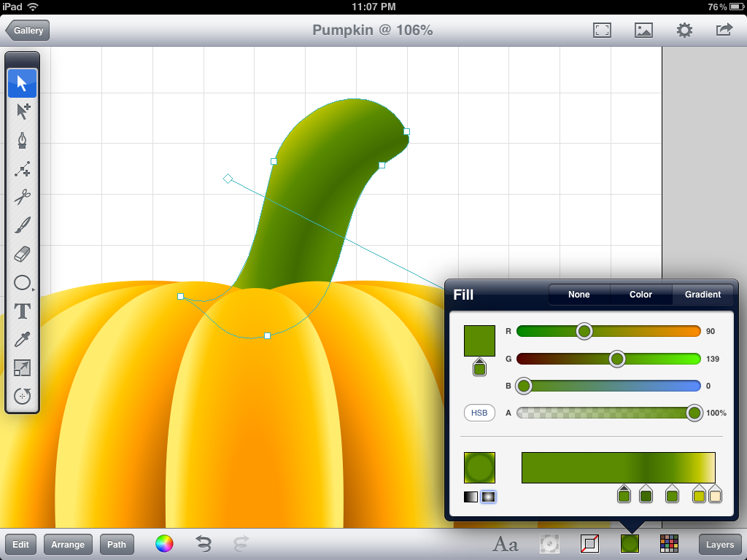Switch sliders to HSB mode

479,413
